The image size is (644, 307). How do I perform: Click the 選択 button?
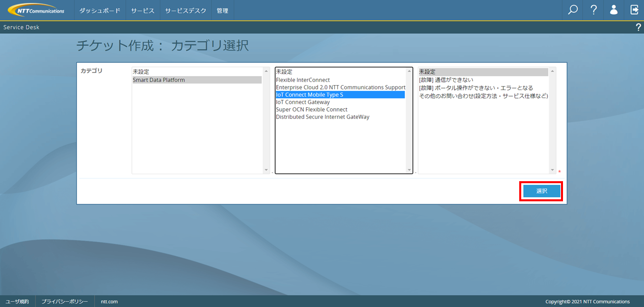(x=541, y=191)
